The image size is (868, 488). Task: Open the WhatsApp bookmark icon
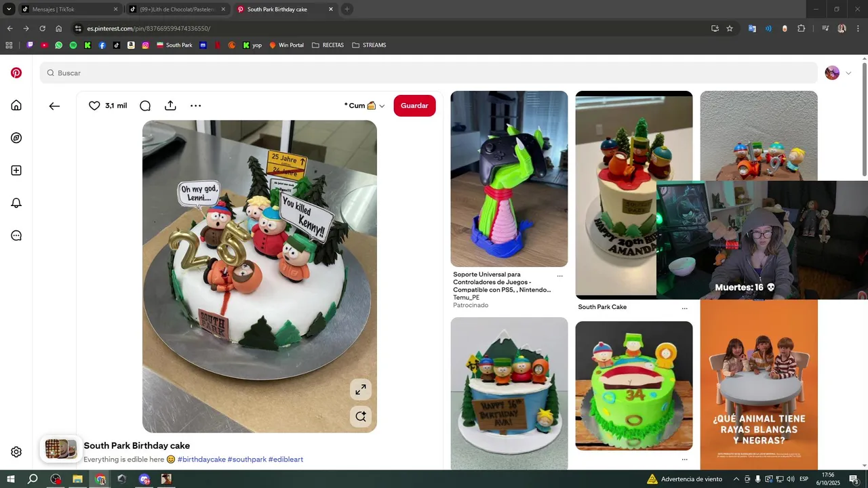(58, 45)
